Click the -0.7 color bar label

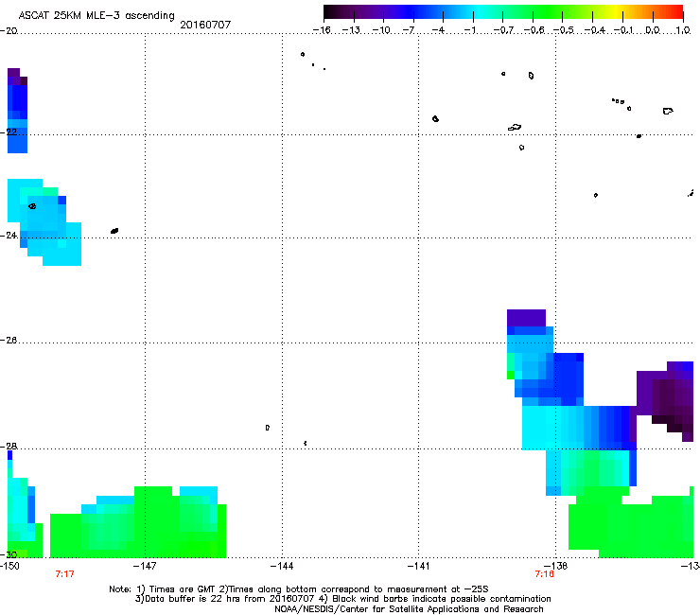(x=503, y=30)
